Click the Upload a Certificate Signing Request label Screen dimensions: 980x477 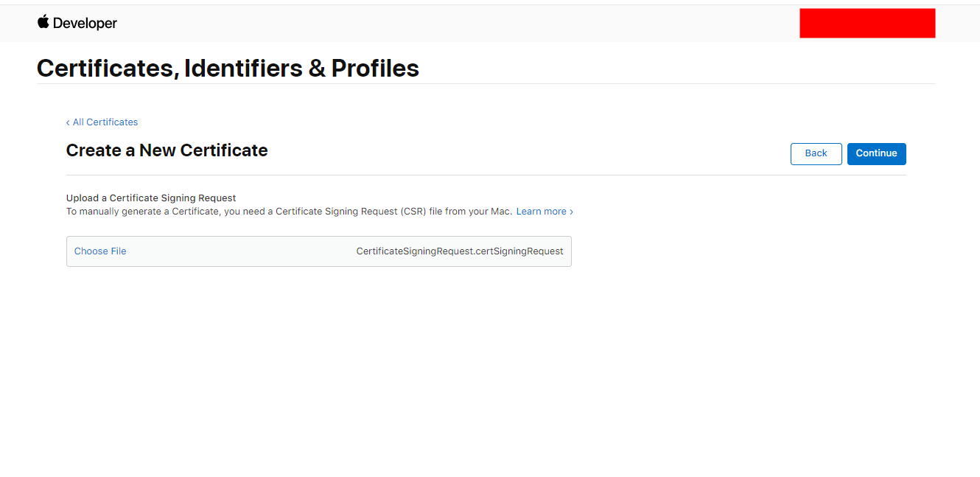point(151,198)
